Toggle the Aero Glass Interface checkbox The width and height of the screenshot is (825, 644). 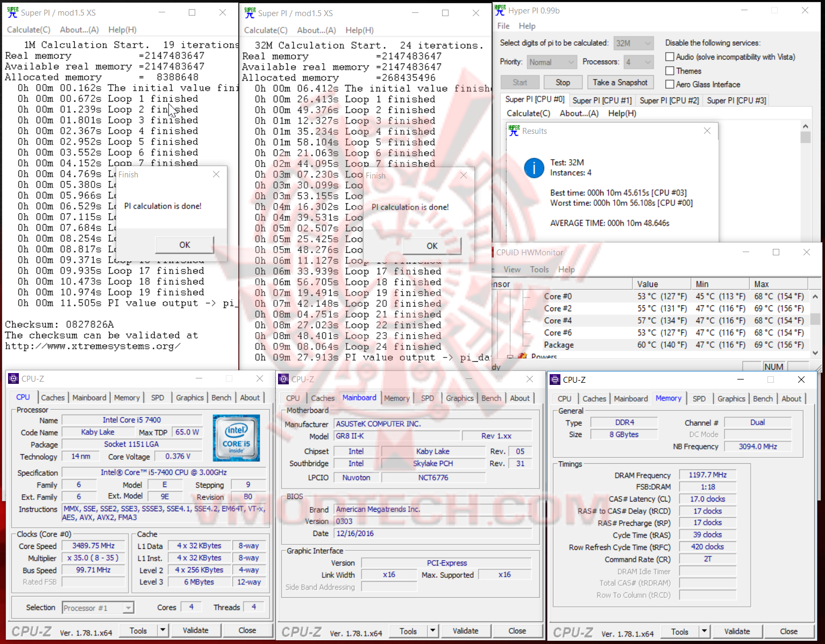click(670, 84)
